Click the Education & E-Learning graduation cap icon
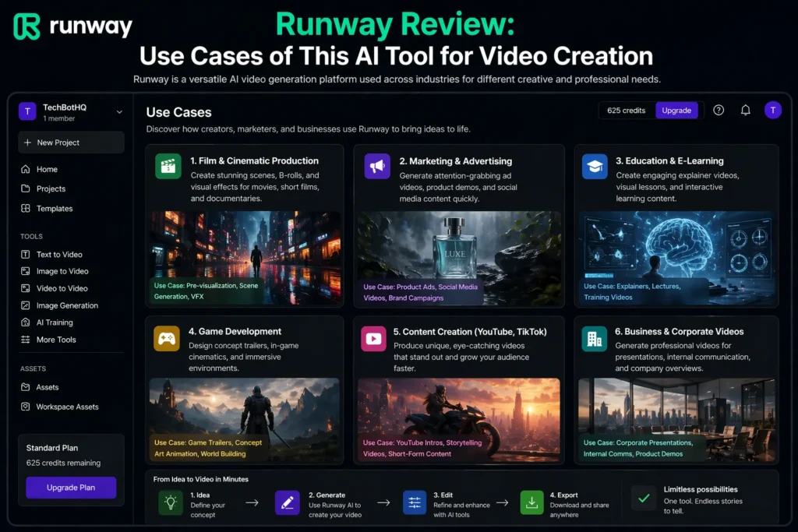The width and height of the screenshot is (798, 532). coord(595,166)
